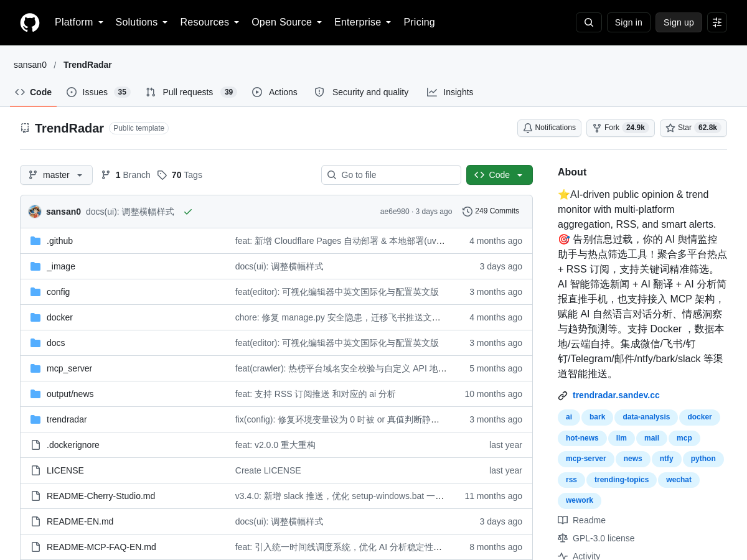Expand the Open Source menu
This screenshot has width=747, height=560.
click(287, 22)
